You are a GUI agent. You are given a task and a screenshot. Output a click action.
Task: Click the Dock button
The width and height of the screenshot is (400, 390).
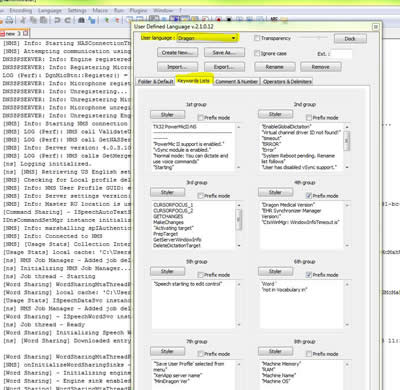coord(350,39)
